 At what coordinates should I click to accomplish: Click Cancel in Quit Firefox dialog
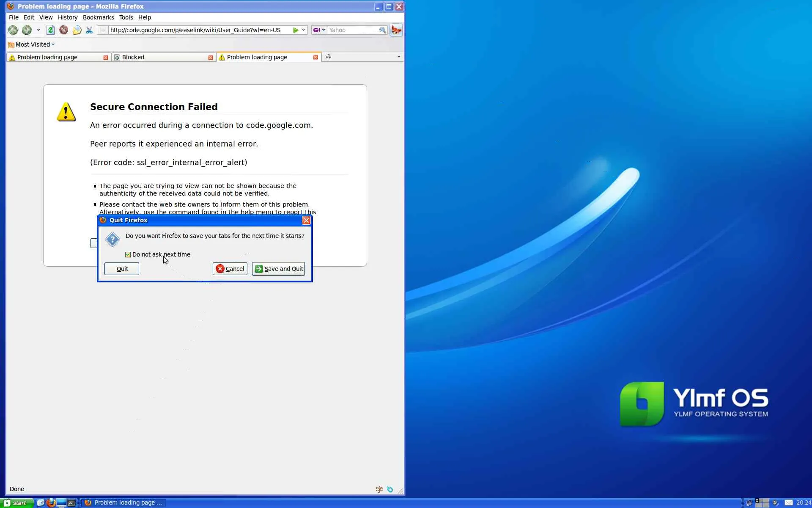[230, 269]
